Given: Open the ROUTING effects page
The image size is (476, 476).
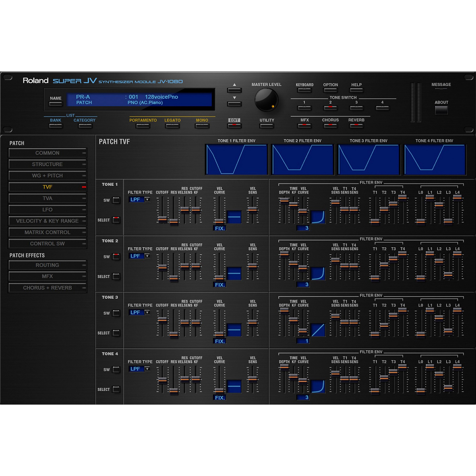Looking at the screenshot, I should click(x=48, y=265).
